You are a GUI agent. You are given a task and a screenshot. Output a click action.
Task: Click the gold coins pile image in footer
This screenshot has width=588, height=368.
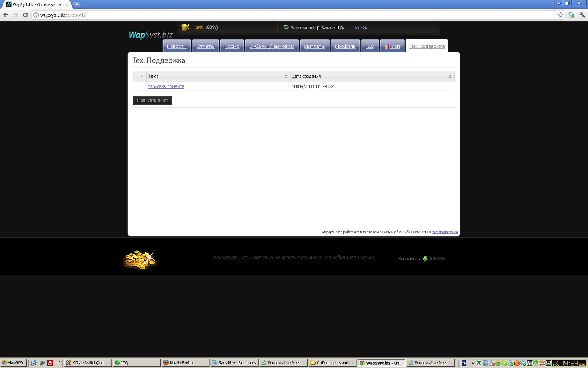(140, 259)
